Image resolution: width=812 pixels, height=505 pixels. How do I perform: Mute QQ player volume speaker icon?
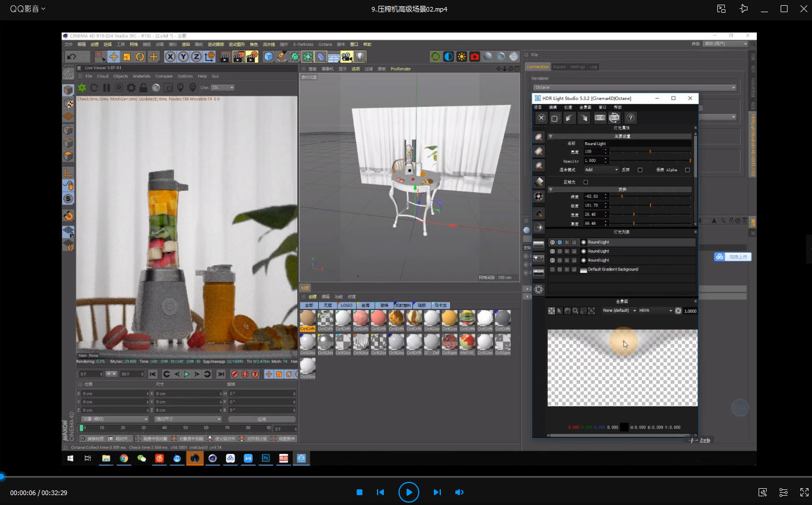[x=459, y=492]
